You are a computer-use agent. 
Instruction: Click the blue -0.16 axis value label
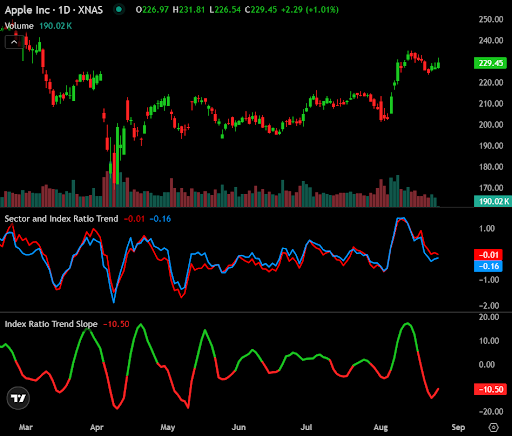coord(488,266)
